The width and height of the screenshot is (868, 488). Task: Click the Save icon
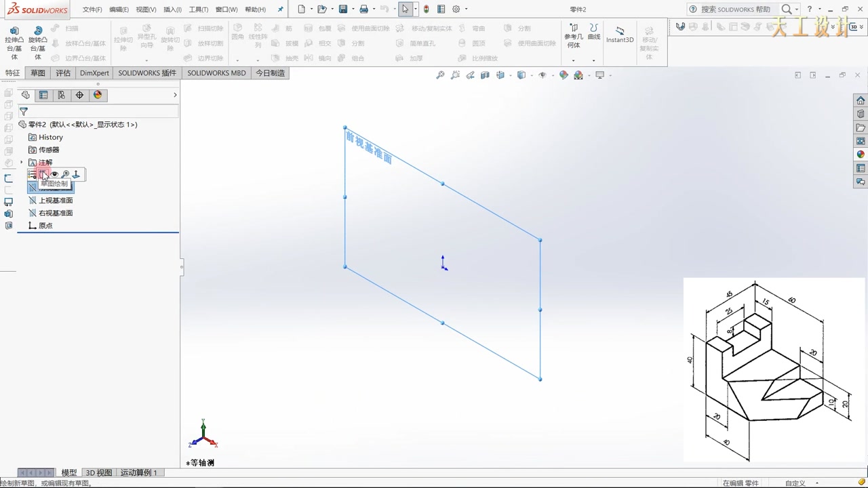click(343, 9)
